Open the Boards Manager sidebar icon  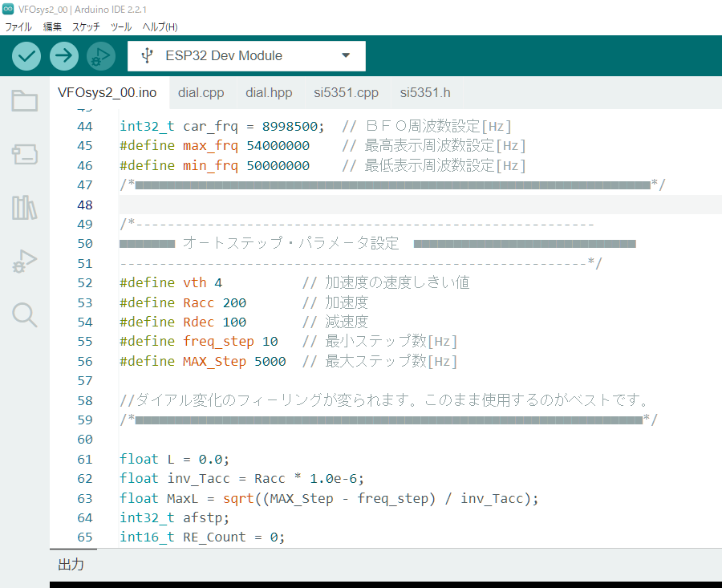24,154
